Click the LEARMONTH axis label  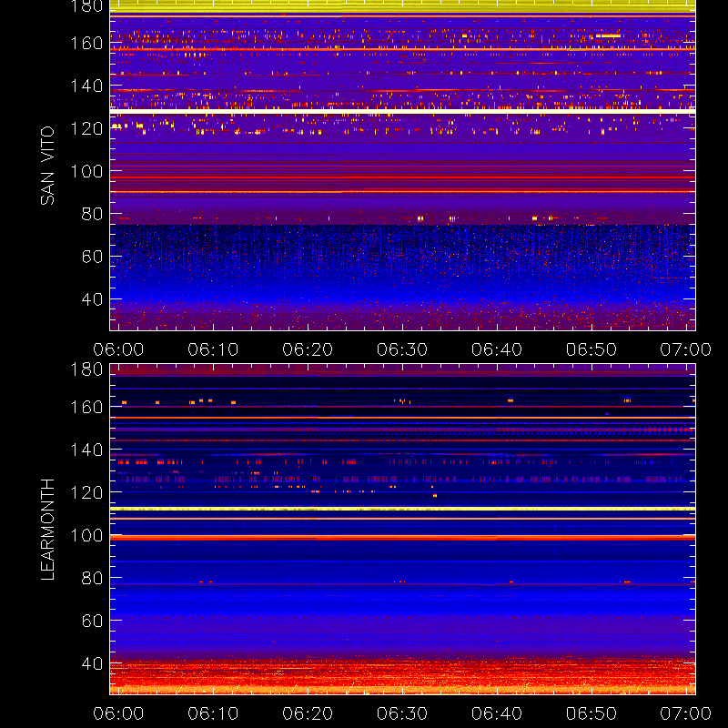click(47, 530)
